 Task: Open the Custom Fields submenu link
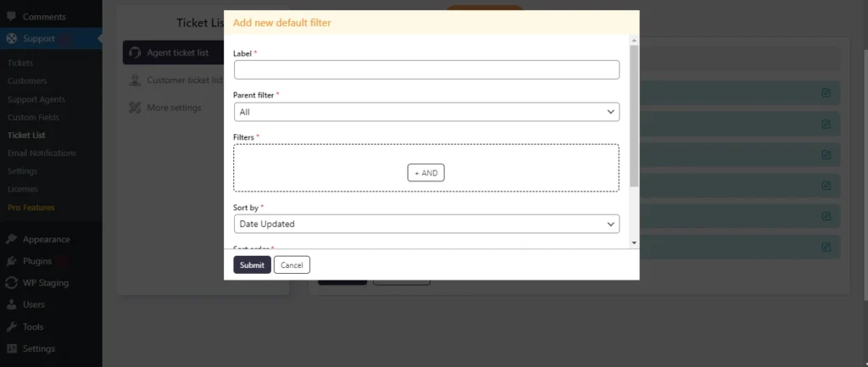click(x=33, y=117)
